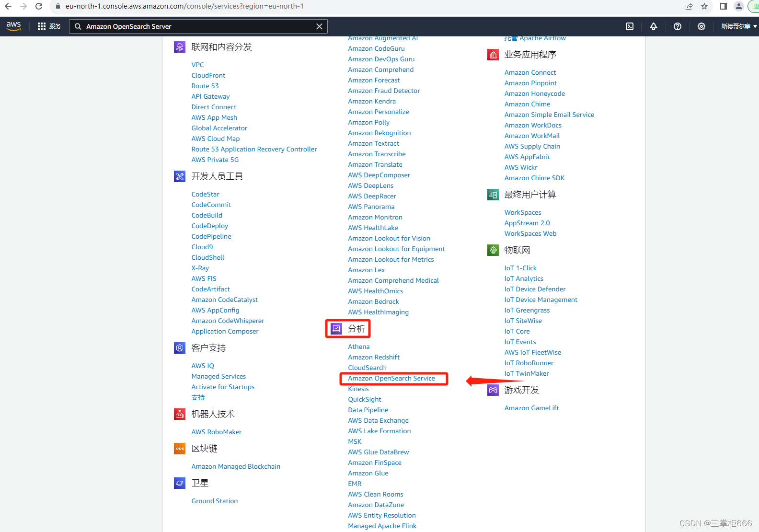Open the AWS Lake Formation link
This screenshot has height=532, width=759.
click(379, 431)
